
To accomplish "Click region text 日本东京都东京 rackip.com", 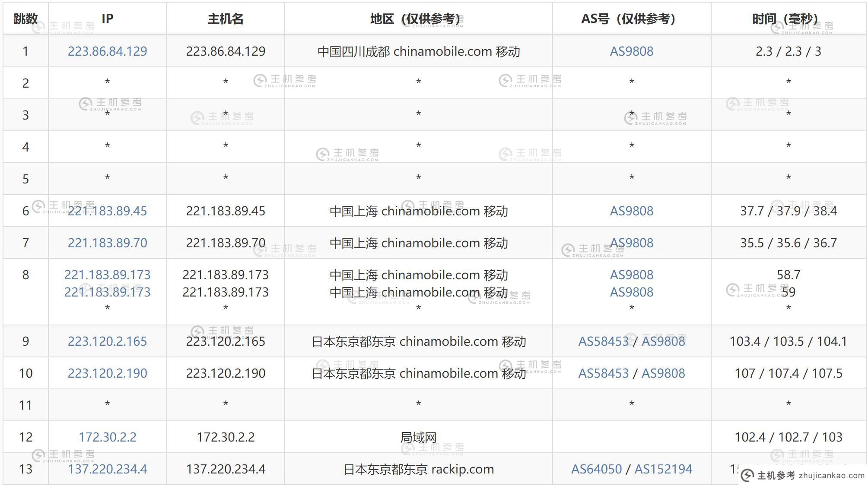I will 418,470.
